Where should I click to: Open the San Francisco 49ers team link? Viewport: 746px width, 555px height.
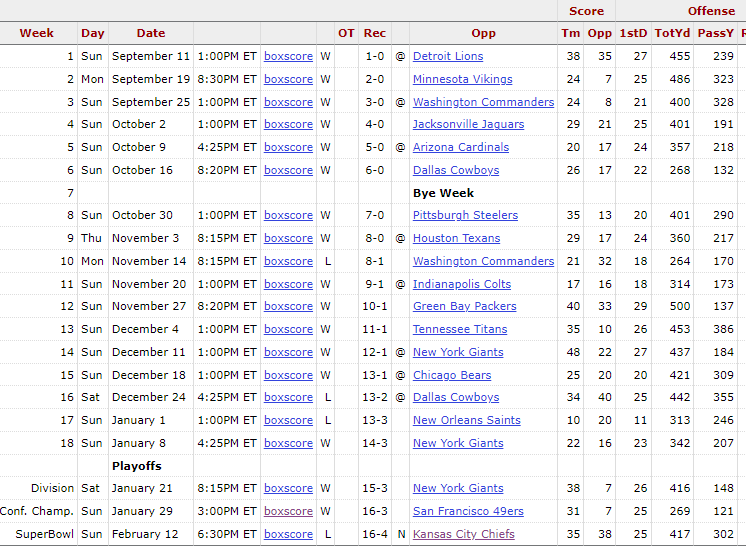tap(468, 511)
